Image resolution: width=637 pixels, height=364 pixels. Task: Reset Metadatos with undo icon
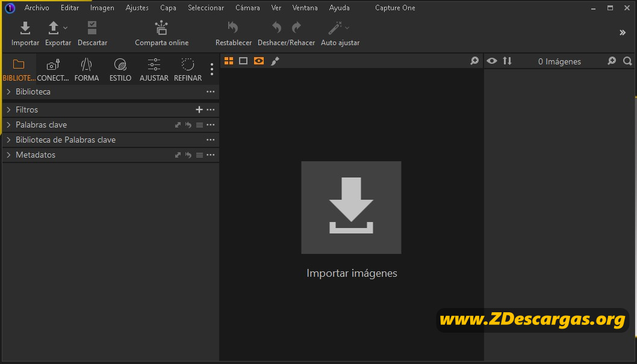click(x=188, y=155)
